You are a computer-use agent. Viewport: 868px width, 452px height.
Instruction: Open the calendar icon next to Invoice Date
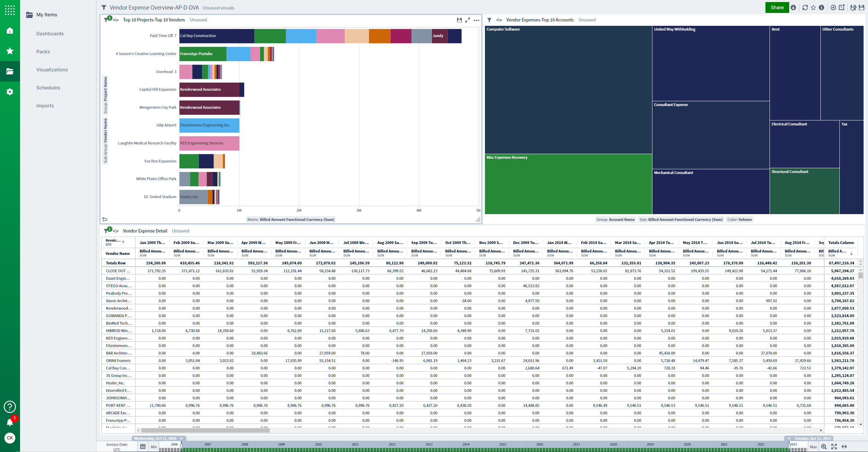tap(143, 446)
